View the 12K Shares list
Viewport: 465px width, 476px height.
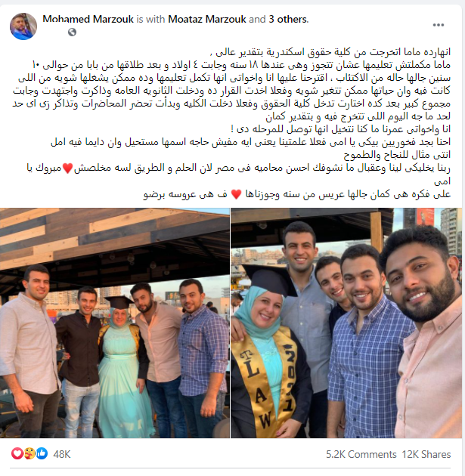click(426, 454)
